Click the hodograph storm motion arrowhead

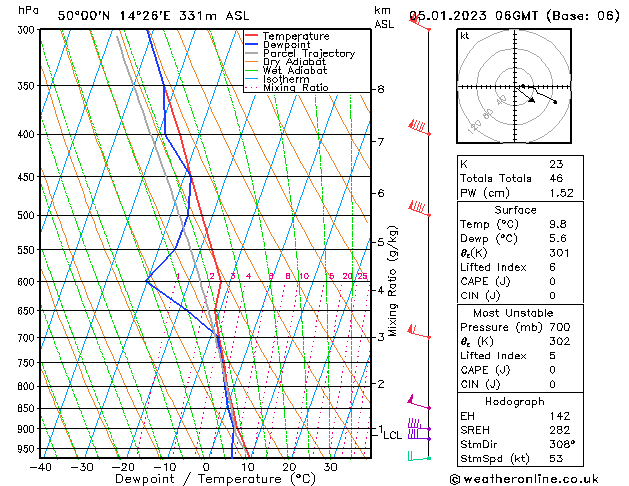pyautogui.click(x=532, y=100)
